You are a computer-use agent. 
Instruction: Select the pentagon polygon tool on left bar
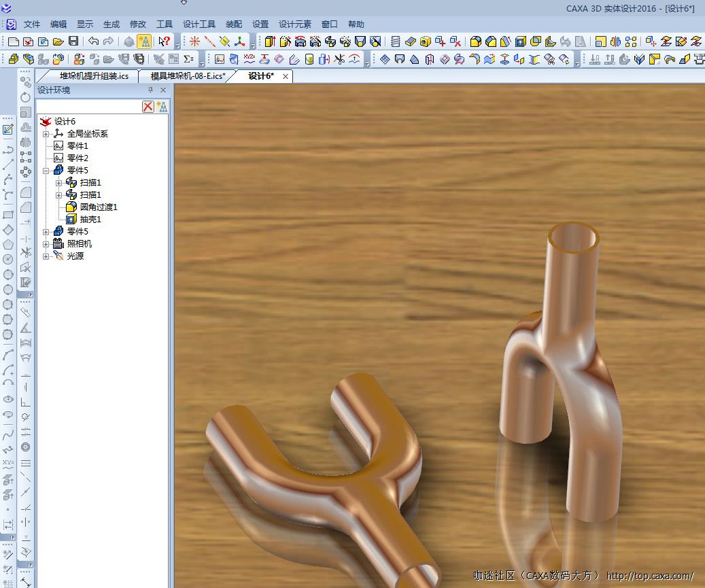8,245
